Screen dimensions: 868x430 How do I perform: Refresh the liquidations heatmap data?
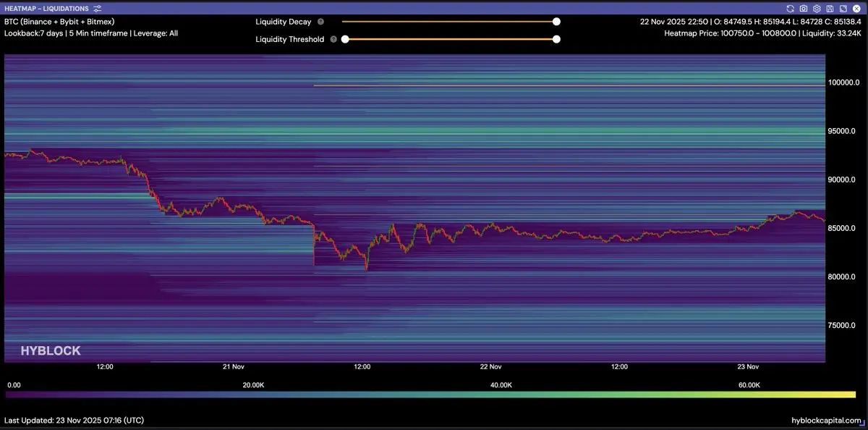tap(791, 9)
